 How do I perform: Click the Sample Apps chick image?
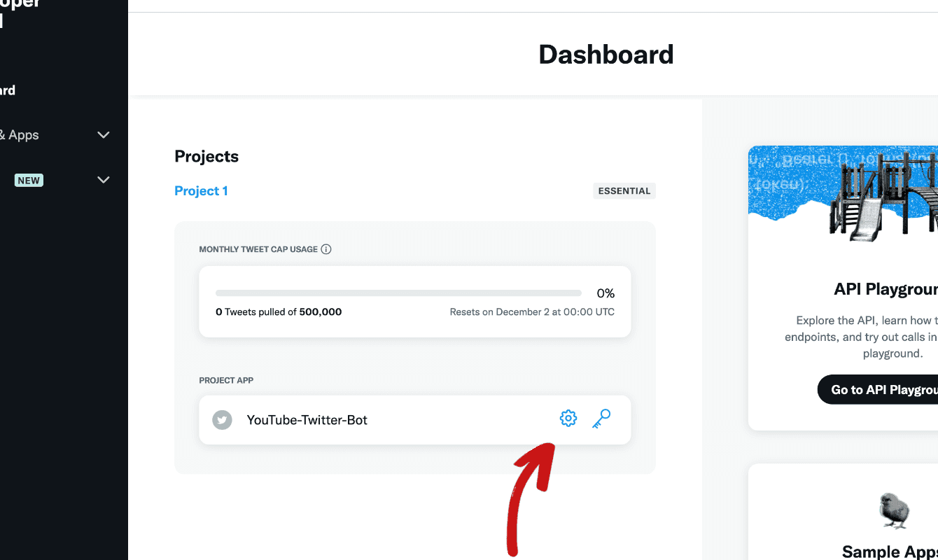(x=894, y=510)
